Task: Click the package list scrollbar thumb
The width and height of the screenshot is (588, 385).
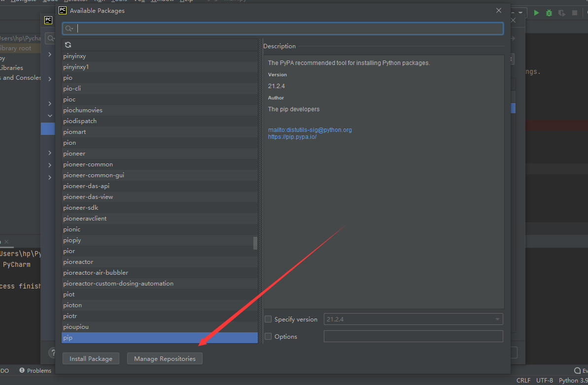Action: (255, 243)
